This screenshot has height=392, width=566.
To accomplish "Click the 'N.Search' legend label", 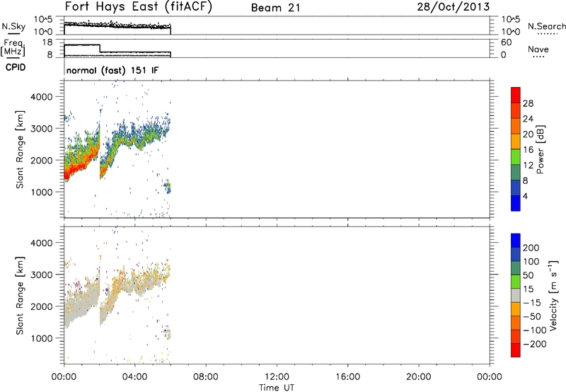I will click(546, 26).
